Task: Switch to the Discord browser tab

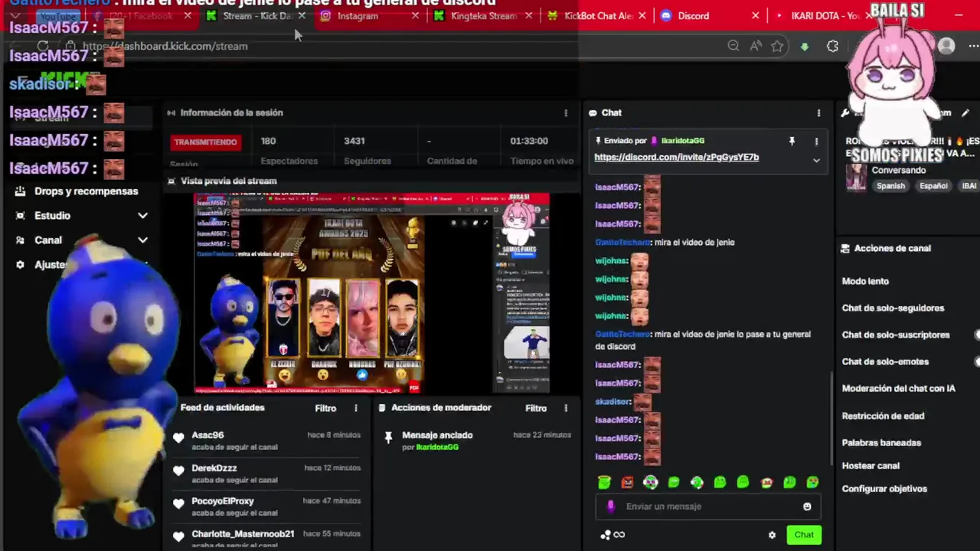Action: [x=694, y=15]
